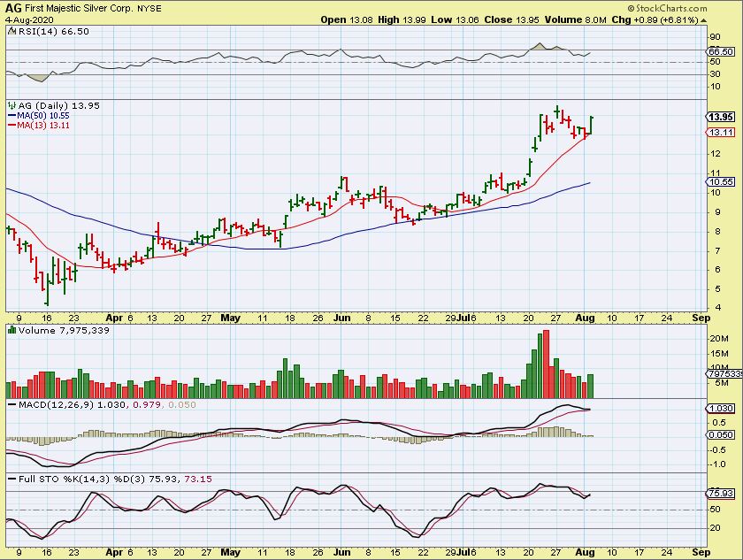Click the Sep label under the price panel
Viewport: 743px width, 560px height.
click(x=701, y=318)
